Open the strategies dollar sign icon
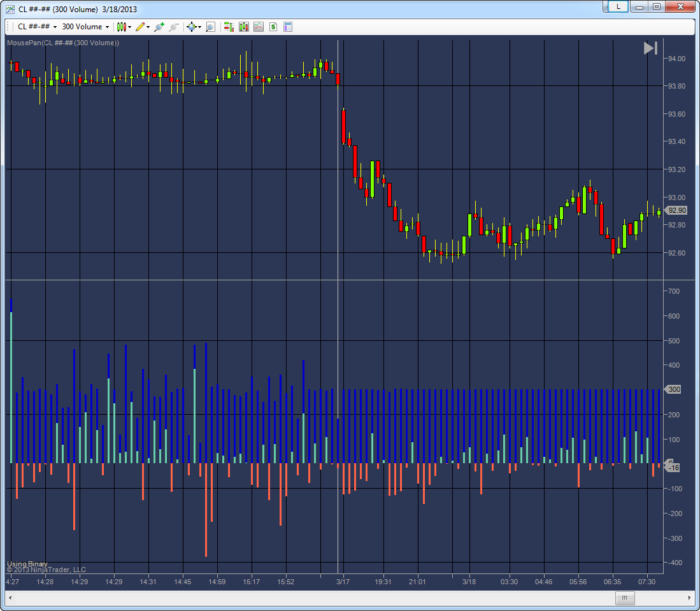 tap(273, 27)
